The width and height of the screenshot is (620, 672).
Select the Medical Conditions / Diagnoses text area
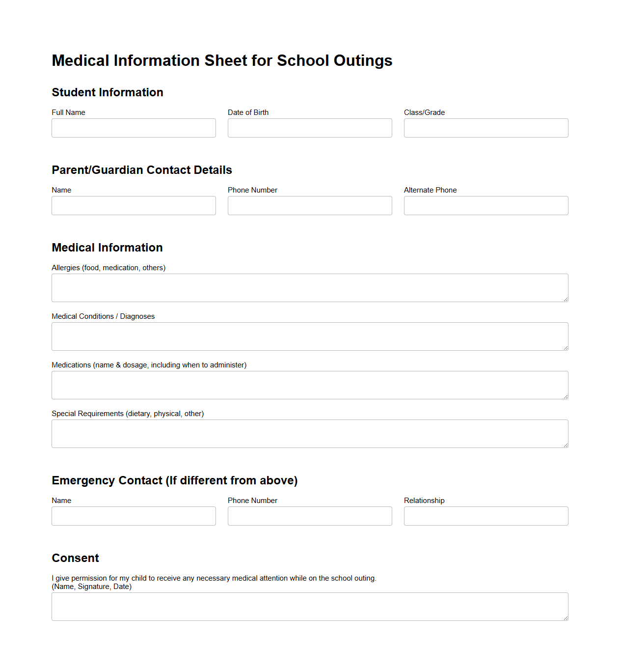click(309, 336)
